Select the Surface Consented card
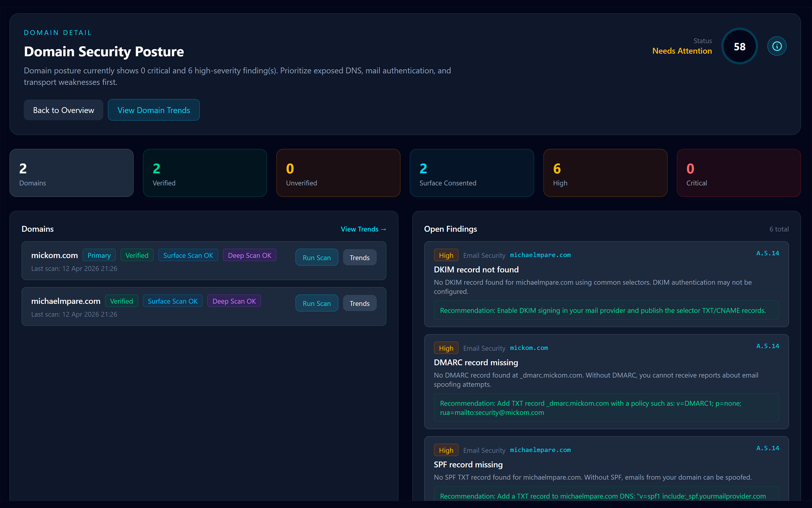This screenshot has width=812, height=508. click(x=472, y=173)
